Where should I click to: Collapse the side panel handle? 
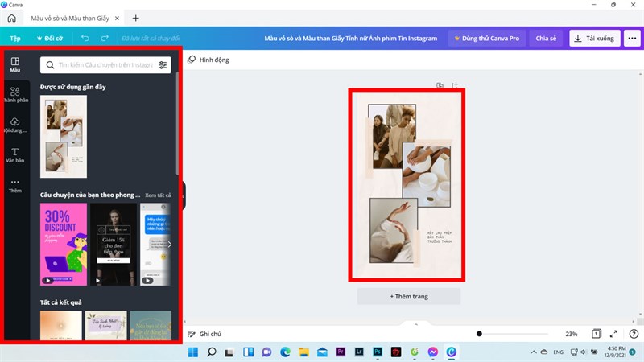(184, 195)
